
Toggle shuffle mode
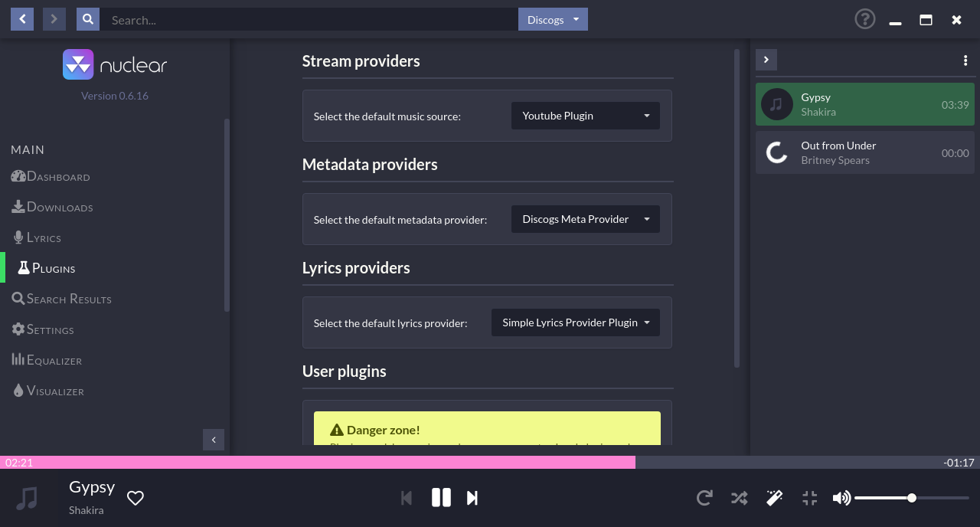739,498
